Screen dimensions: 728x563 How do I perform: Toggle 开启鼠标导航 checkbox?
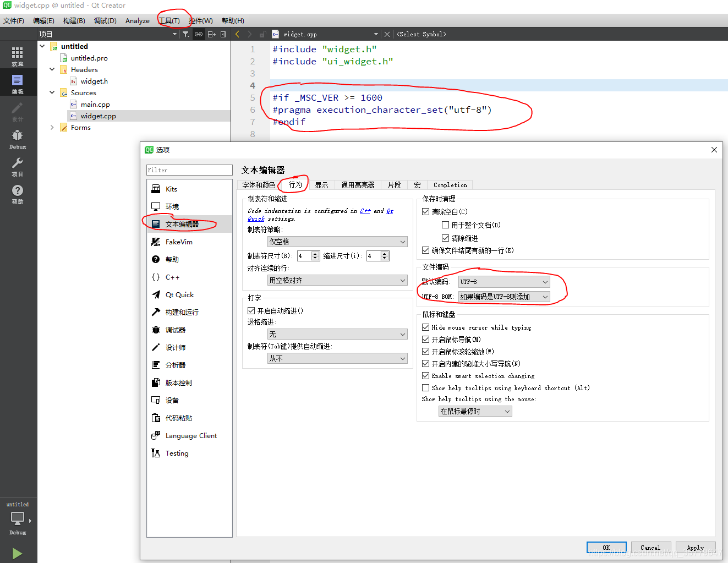425,340
